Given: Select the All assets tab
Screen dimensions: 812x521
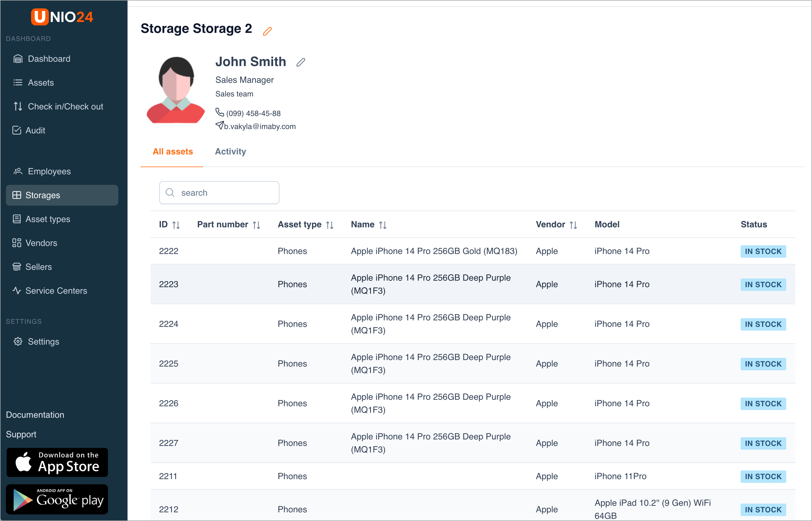Looking at the screenshot, I should tap(173, 152).
